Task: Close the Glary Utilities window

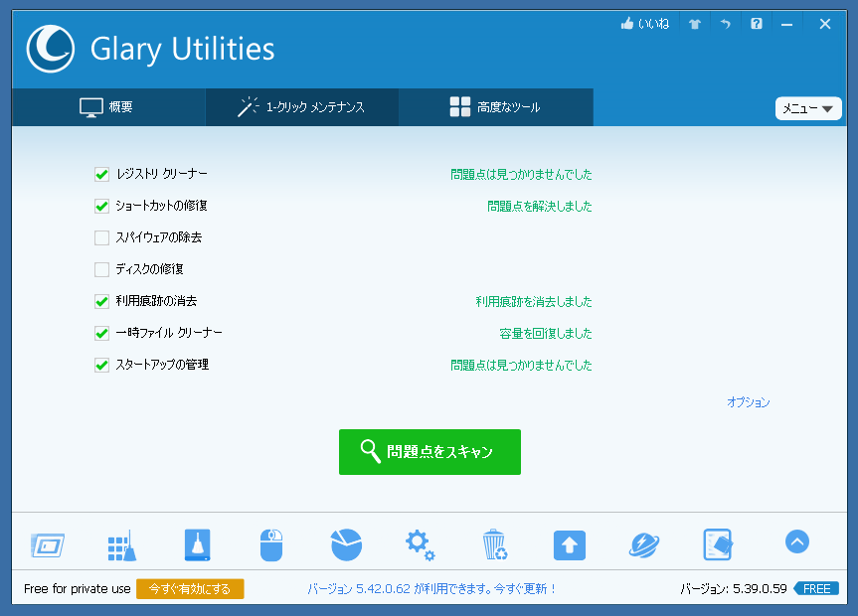Action: tap(825, 24)
